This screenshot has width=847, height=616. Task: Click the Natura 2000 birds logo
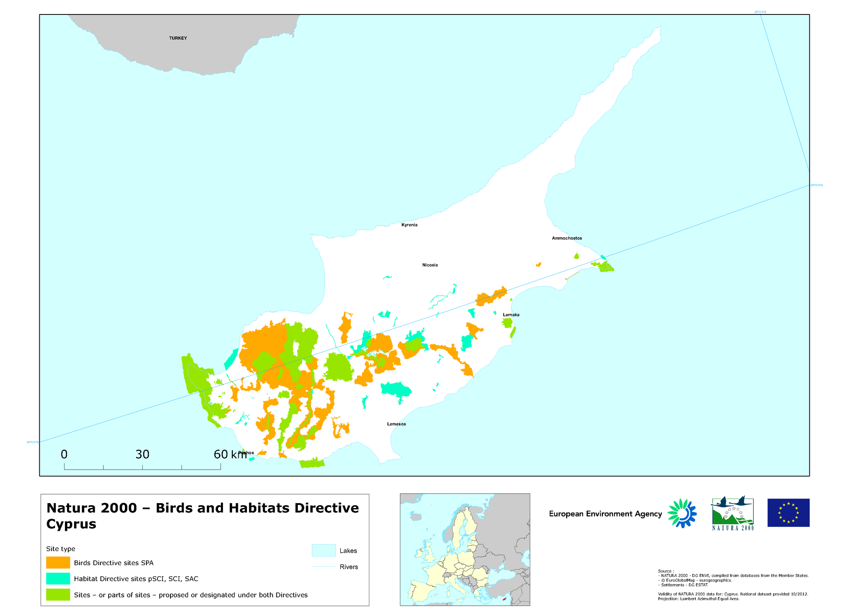(732, 513)
